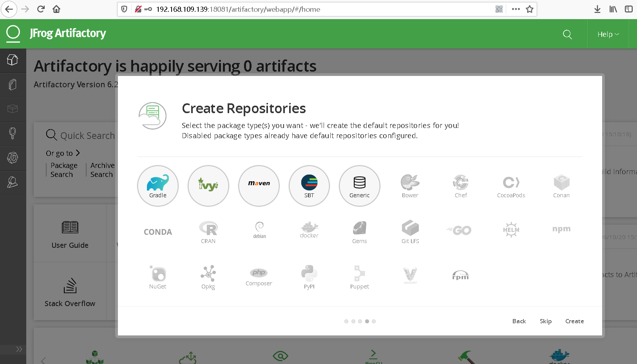Click the Docker package icon in dialog

309,230
